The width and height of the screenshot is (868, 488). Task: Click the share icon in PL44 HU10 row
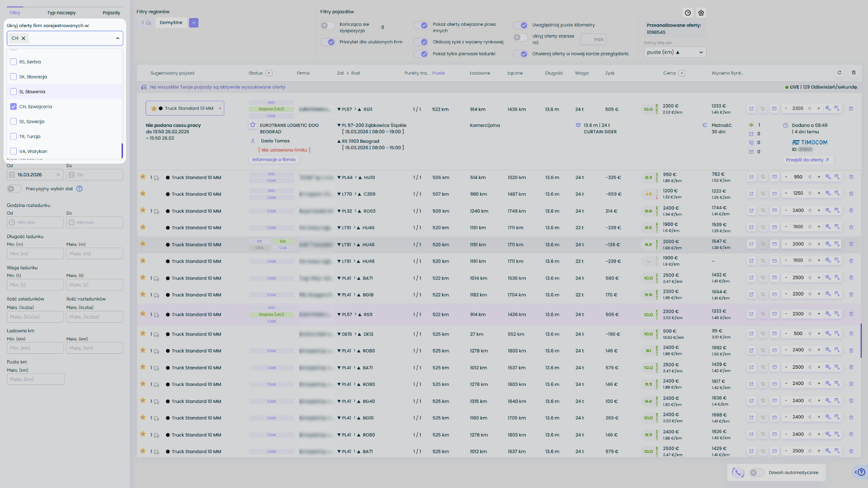coord(751,177)
